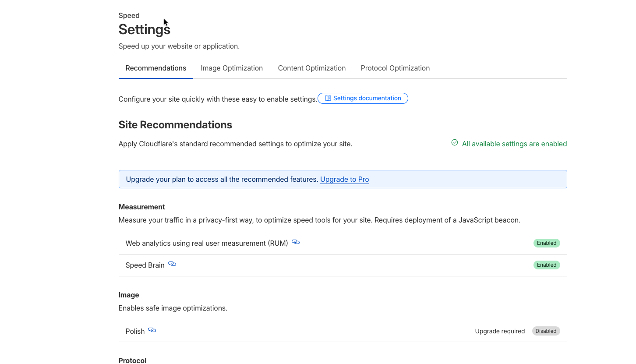The height and width of the screenshot is (364, 636).
Task: Open the Image Optimization tab
Action: tap(232, 68)
